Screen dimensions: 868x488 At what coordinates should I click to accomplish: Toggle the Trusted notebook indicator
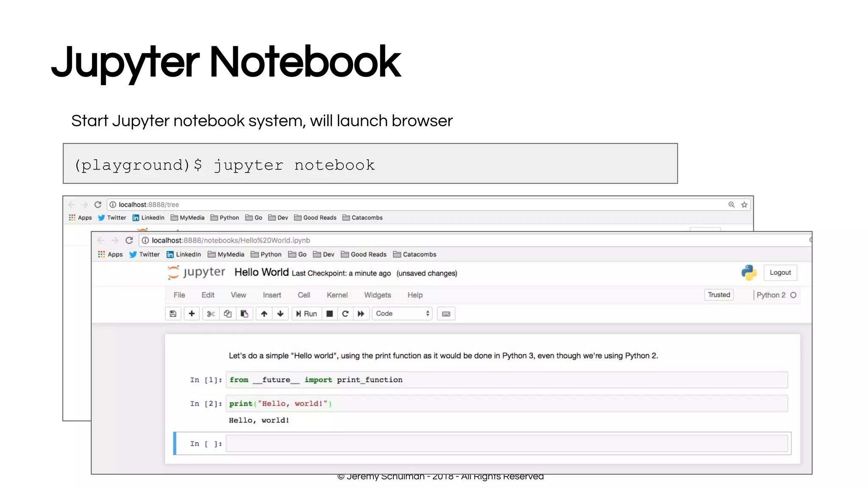719,294
